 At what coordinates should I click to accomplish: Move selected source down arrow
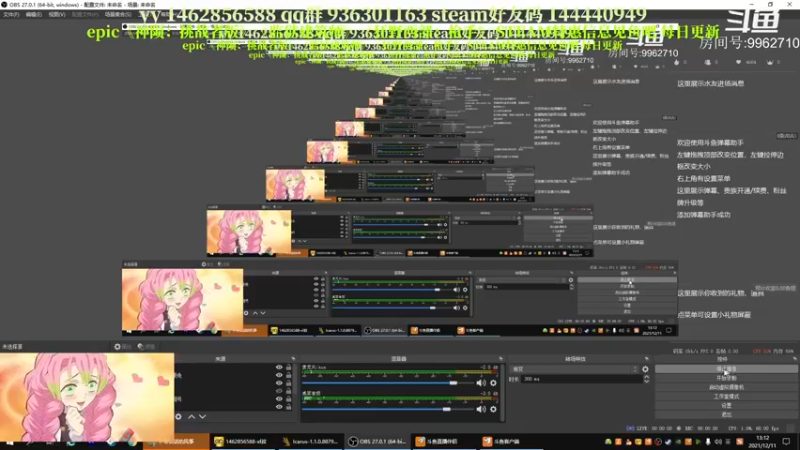point(203,417)
